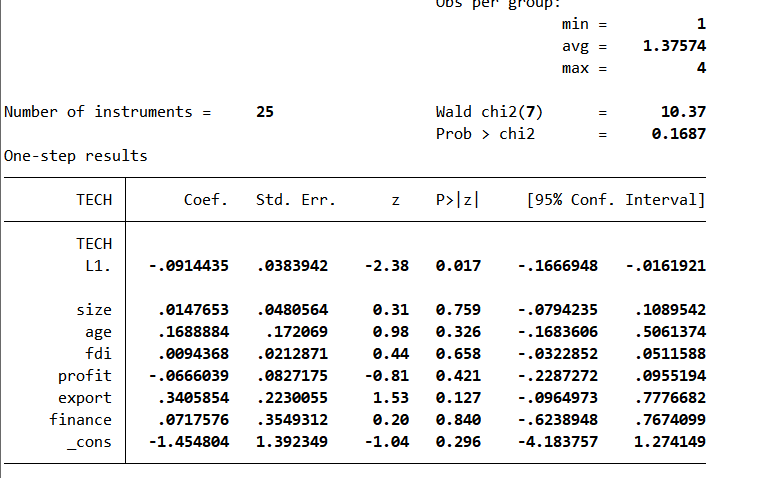Click the P>|z| column header
760x478 pixels.
[458, 200]
